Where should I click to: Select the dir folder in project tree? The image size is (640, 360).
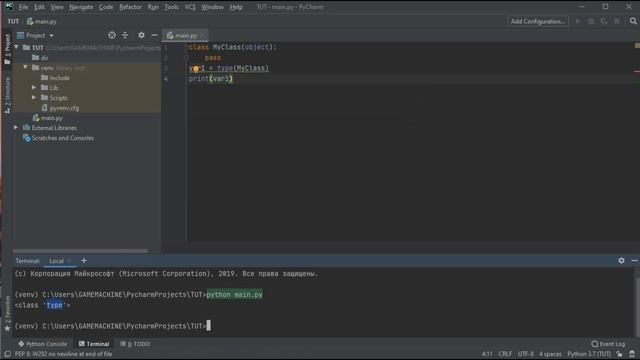40,58
